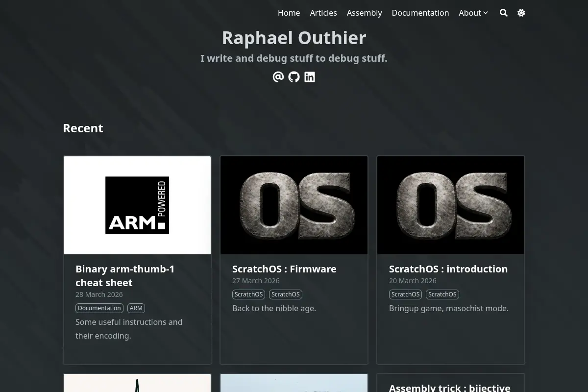Select the ARM tag badge
This screenshot has width=588, height=392.
click(136, 308)
